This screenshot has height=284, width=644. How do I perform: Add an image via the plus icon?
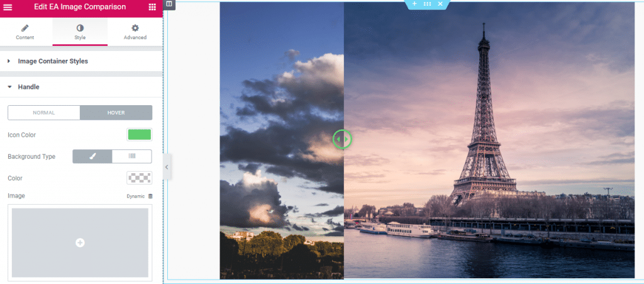(x=80, y=243)
